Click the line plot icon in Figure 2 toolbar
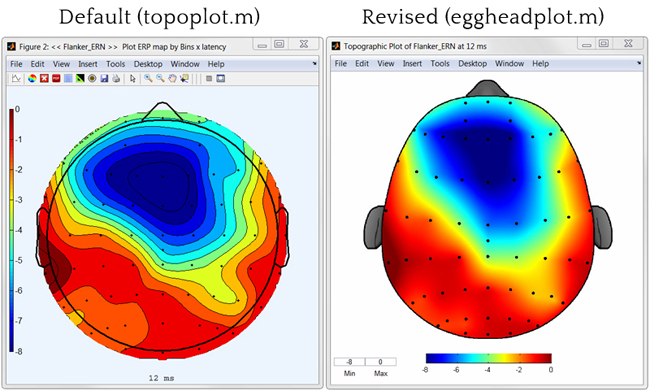This screenshot has width=650, height=391. (16, 78)
